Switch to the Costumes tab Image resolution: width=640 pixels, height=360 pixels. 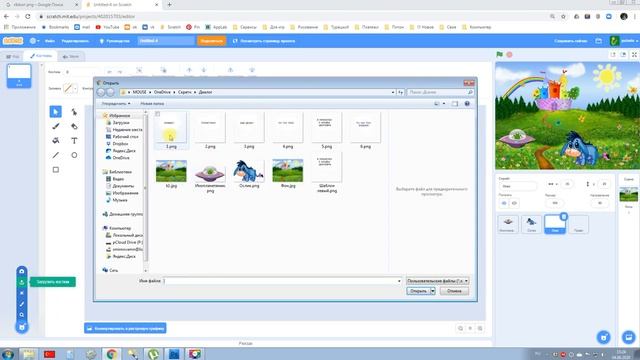click(x=40, y=56)
